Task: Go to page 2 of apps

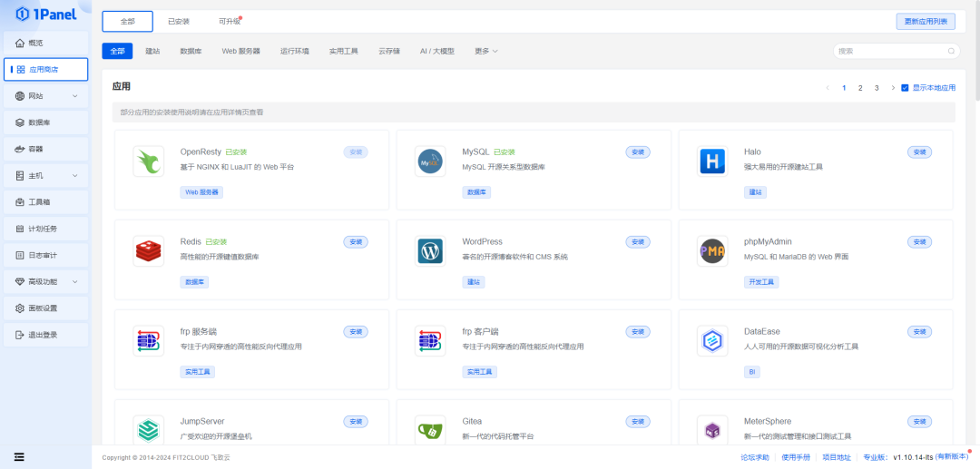Action: point(860,88)
